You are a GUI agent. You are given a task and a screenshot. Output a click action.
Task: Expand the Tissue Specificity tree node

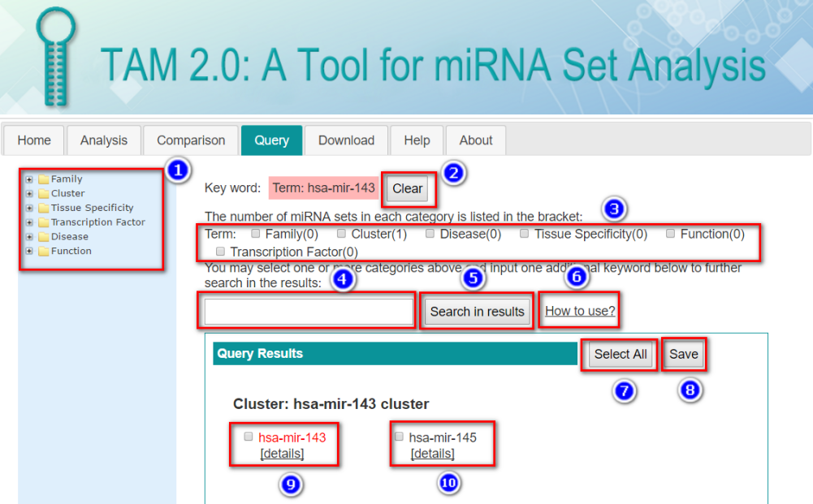29,209
